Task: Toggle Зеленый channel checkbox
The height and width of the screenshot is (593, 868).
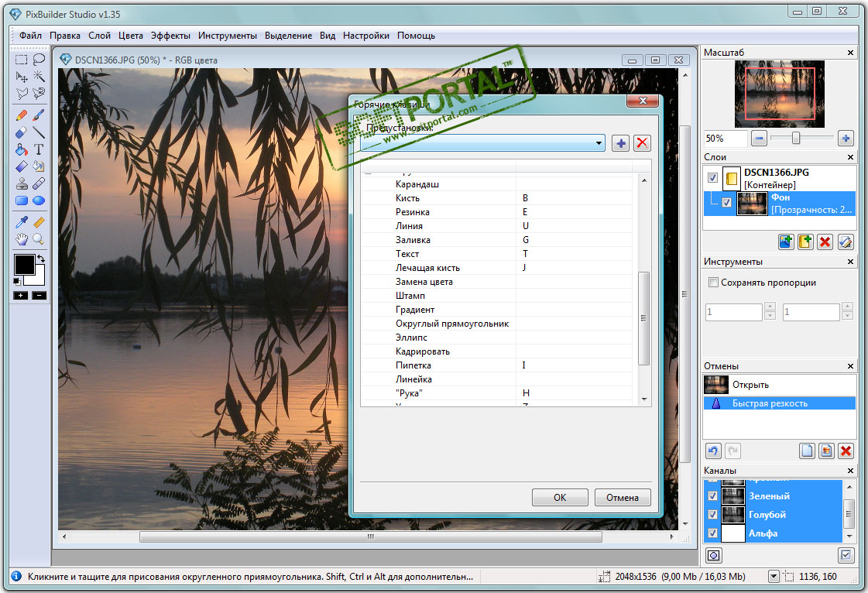Action: point(712,496)
